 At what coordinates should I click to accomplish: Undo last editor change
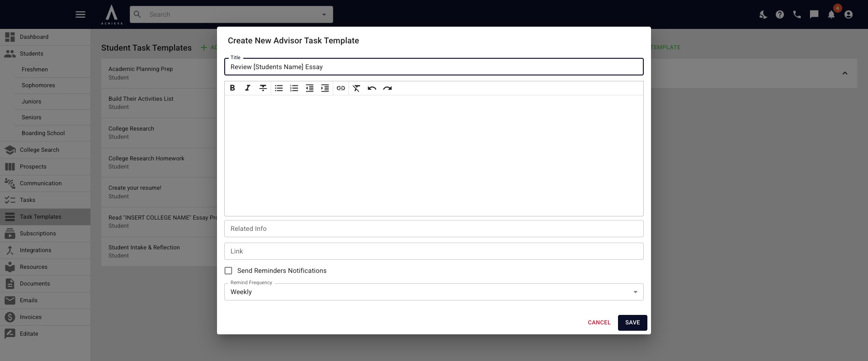click(x=372, y=88)
